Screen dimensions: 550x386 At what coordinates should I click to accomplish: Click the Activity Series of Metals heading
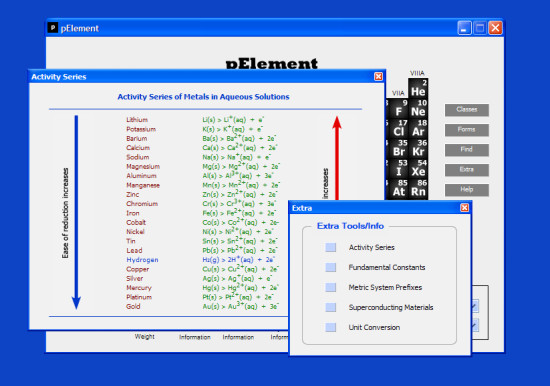tap(203, 97)
